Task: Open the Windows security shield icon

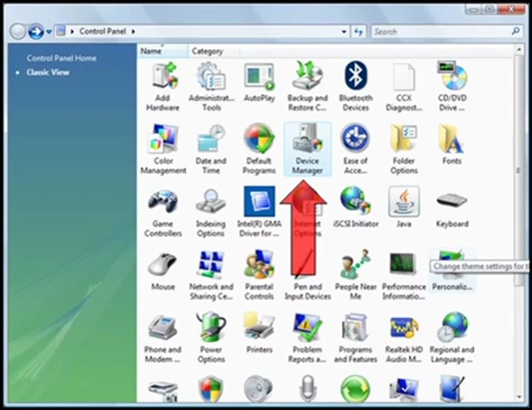Action: click(211, 389)
